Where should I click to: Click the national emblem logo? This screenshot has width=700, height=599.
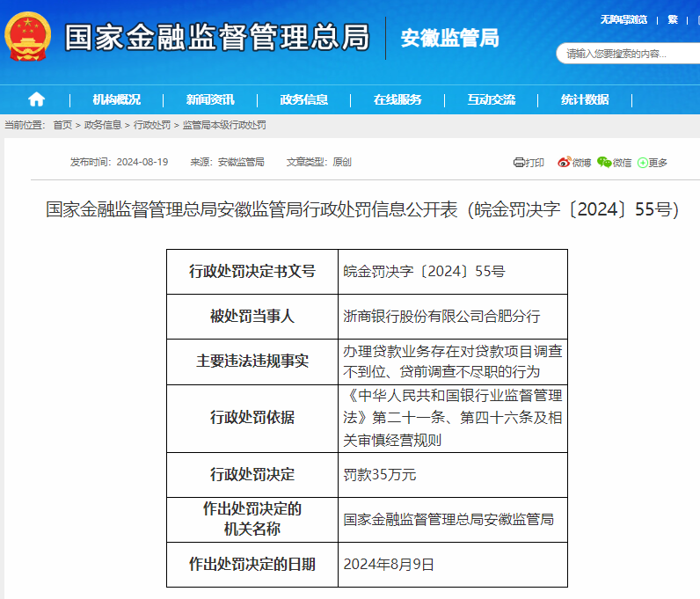[x=28, y=38]
